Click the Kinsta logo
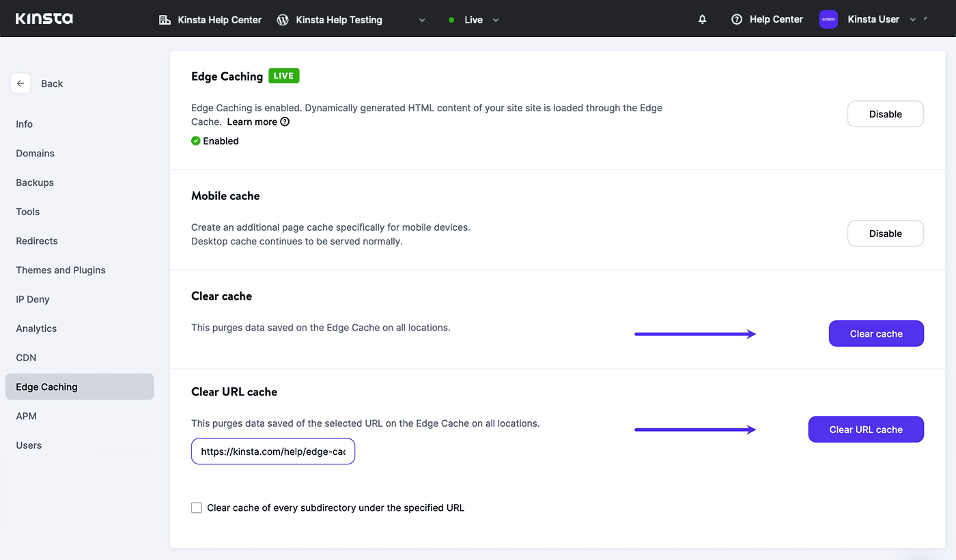The width and height of the screenshot is (956, 560). [x=43, y=18]
